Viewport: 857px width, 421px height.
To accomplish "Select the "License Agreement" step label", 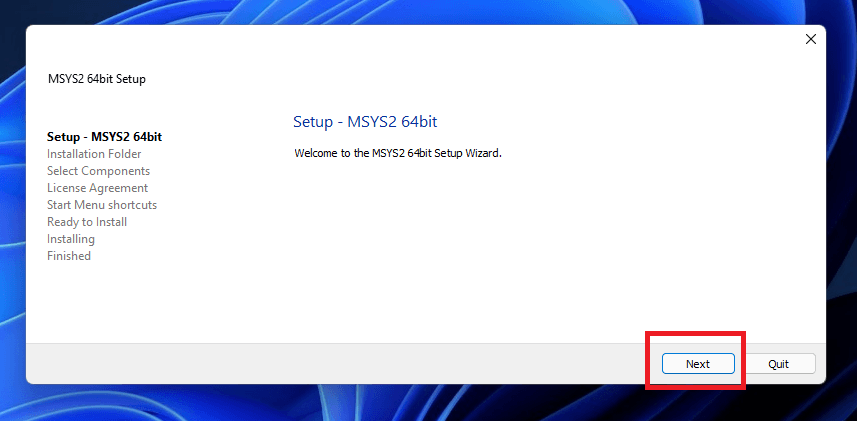I will (97, 188).
